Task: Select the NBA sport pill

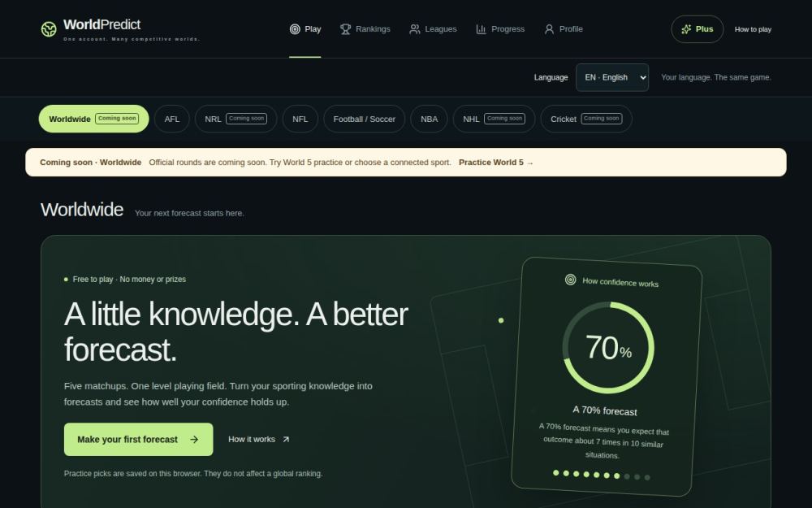Action: (x=429, y=119)
